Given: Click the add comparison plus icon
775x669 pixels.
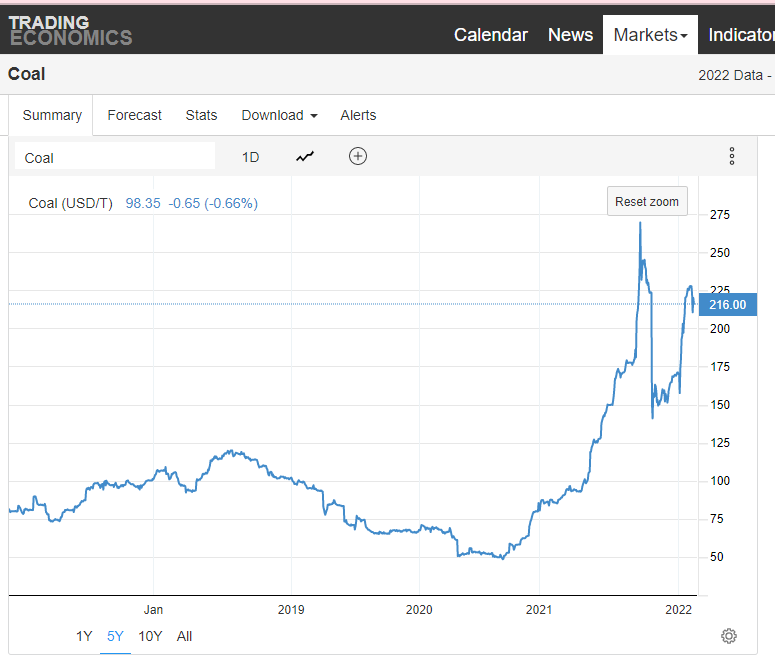Looking at the screenshot, I should pos(358,156).
